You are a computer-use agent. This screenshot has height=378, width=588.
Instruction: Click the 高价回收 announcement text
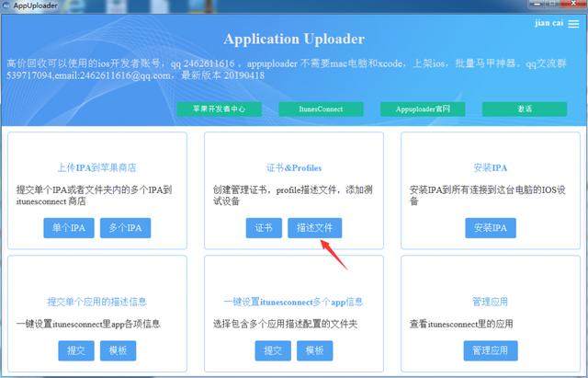pos(287,70)
